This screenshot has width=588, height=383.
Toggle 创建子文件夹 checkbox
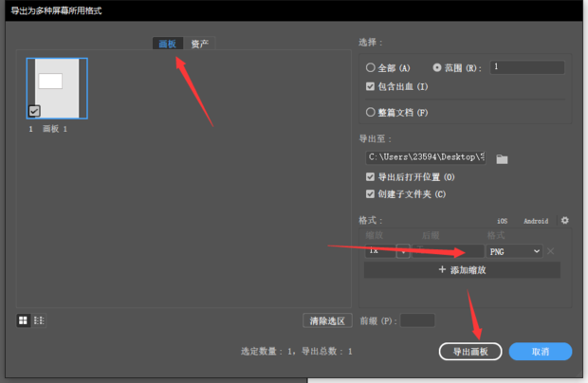click(x=371, y=194)
